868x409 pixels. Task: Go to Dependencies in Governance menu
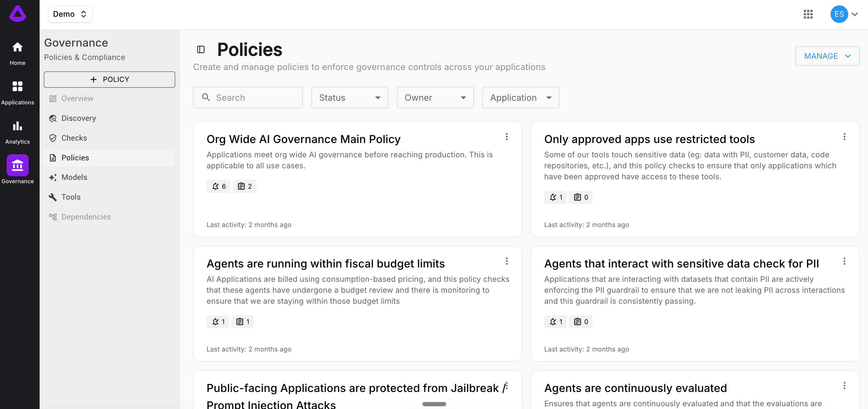click(110, 217)
